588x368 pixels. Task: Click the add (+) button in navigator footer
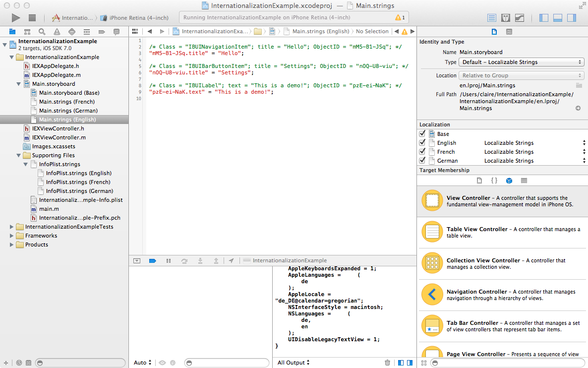pos(5,363)
